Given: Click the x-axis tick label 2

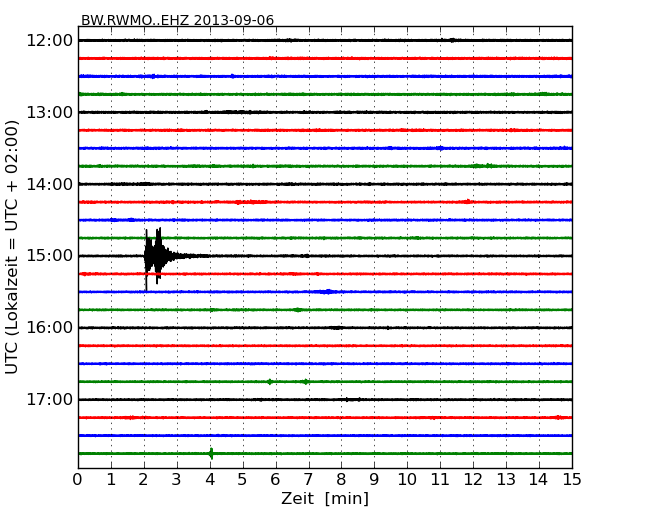Looking at the screenshot, I should tap(144, 480).
